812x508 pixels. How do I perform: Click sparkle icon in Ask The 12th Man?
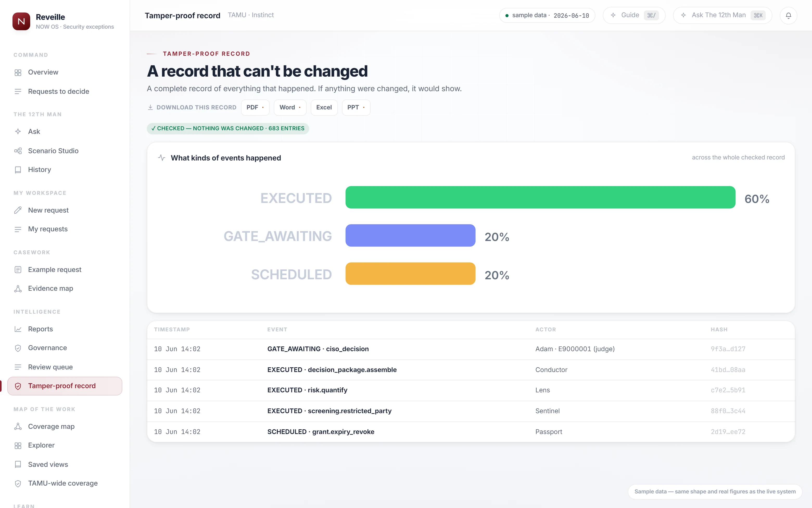tap(683, 15)
